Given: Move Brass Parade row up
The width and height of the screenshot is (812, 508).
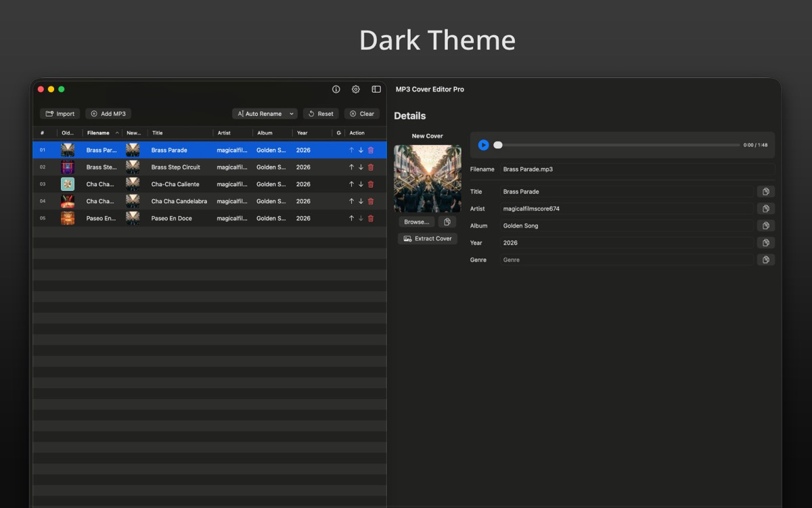Looking at the screenshot, I should coord(351,150).
